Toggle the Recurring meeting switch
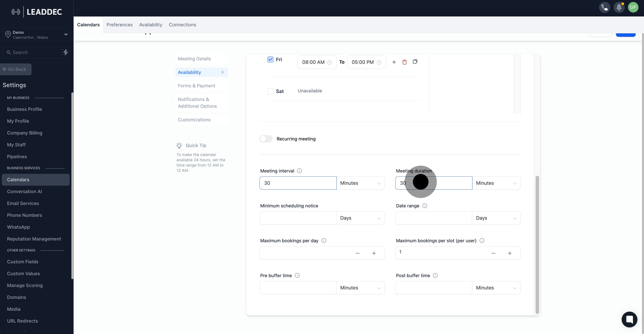 [266, 139]
